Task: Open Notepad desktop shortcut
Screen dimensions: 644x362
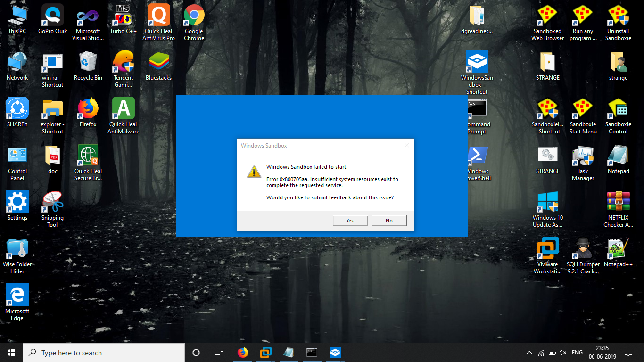Action: pos(619,160)
